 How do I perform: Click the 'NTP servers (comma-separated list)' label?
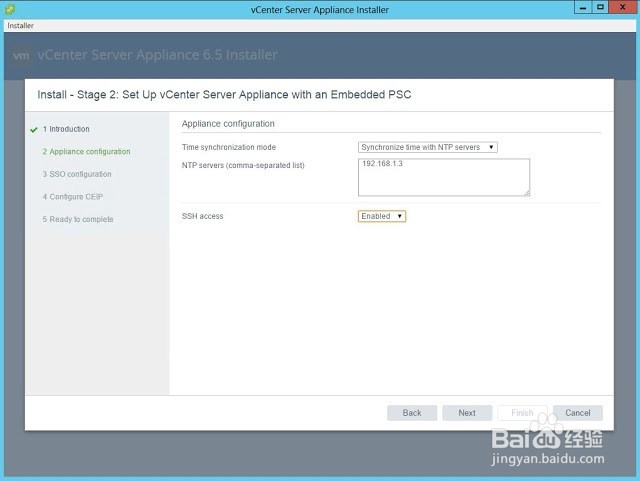pos(243,165)
